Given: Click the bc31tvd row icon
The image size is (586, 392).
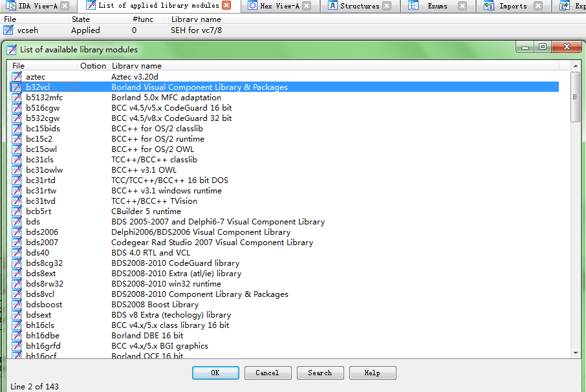Looking at the screenshot, I should [16, 201].
